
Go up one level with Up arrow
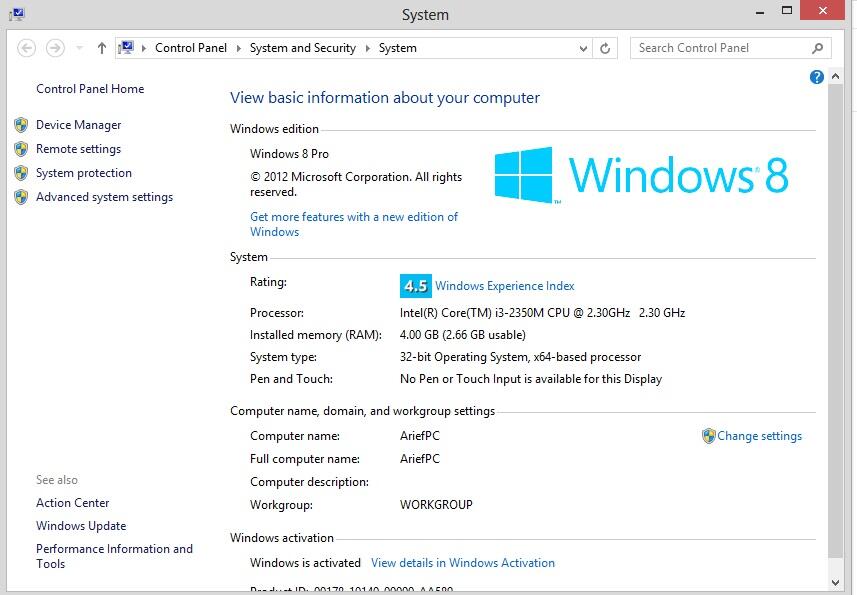[102, 48]
